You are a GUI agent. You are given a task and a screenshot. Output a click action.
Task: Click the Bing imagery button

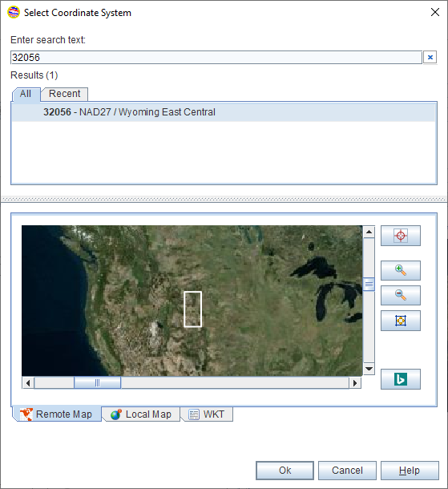tap(400, 379)
